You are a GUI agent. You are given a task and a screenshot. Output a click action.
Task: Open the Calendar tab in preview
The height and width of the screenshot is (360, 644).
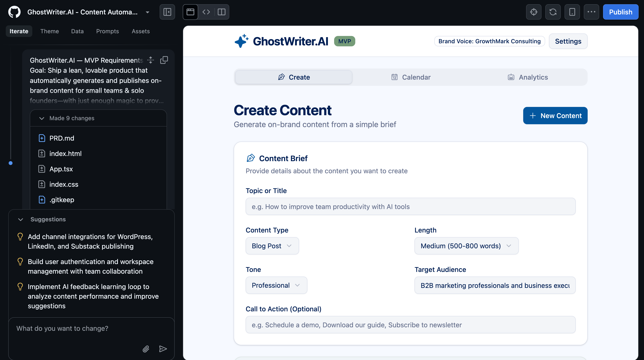[411, 77]
